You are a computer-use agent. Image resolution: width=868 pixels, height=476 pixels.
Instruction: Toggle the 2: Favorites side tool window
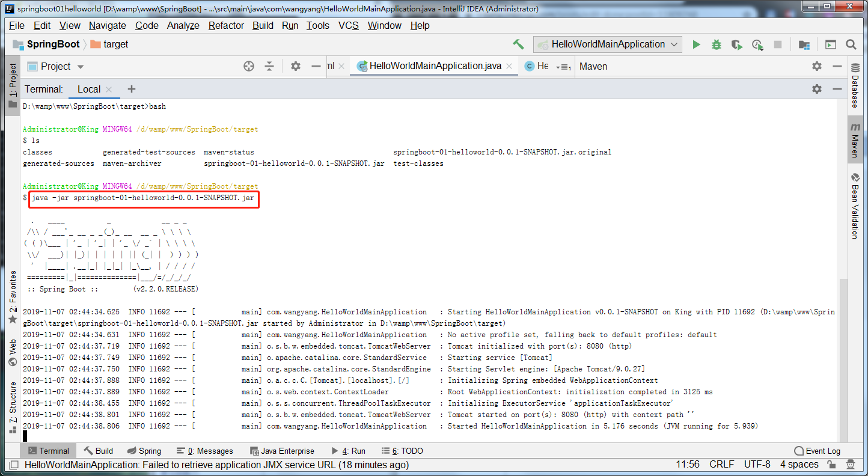[x=13, y=297]
